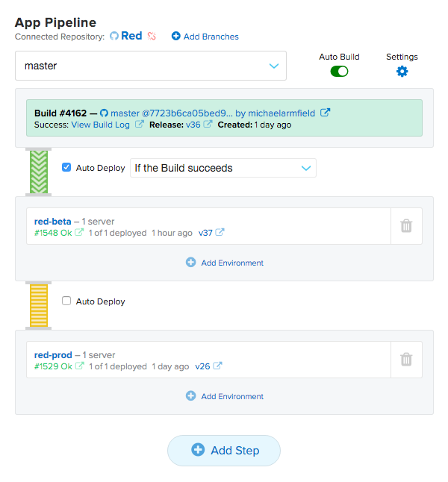
Task: Click 'Auto Deploy' label beside the unchecked checkbox
Action: pos(100,301)
